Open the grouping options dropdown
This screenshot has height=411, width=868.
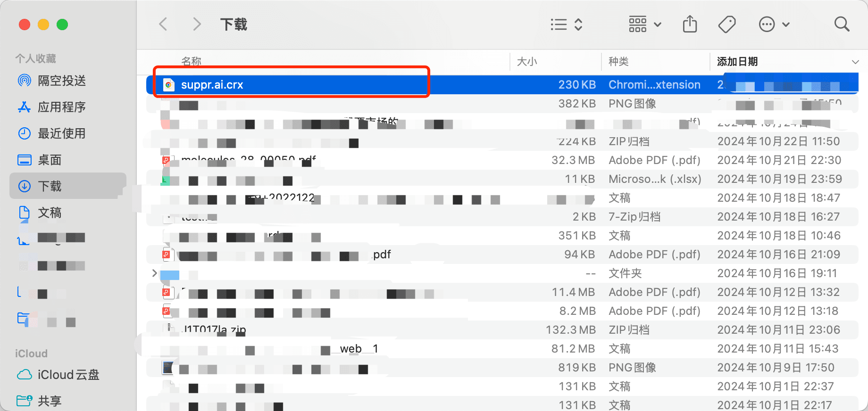click(644, 24)
